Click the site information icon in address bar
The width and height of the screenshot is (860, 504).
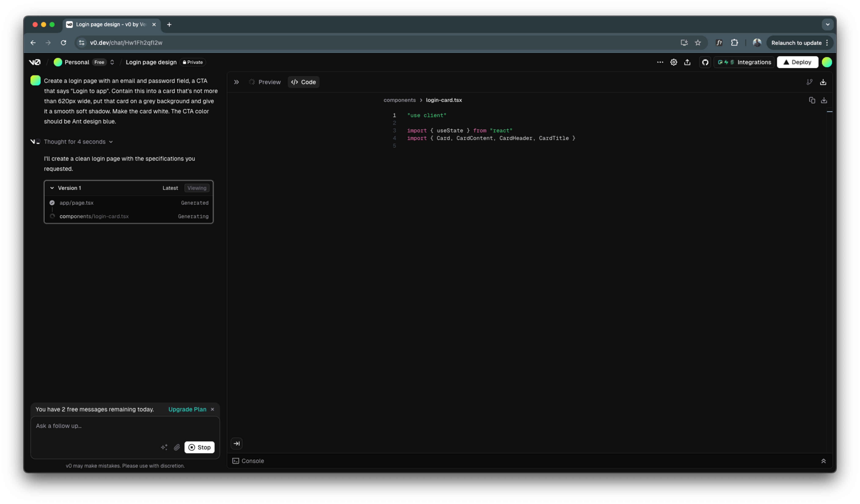click(x=81, y=43)
